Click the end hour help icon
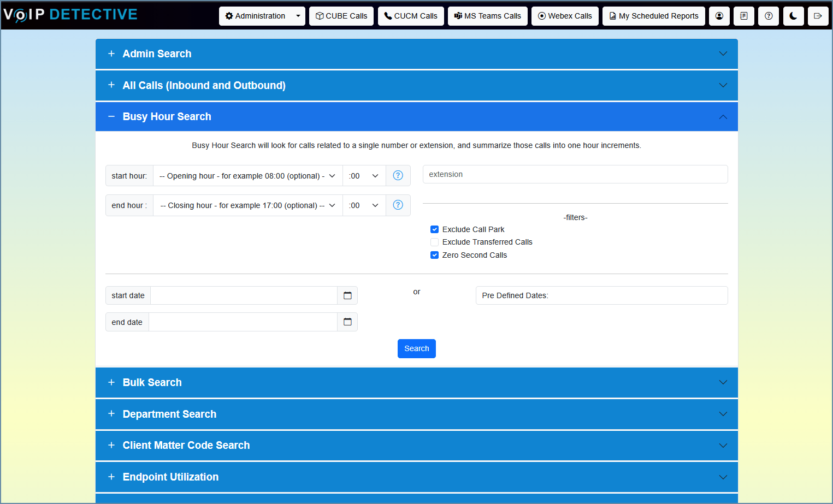 tap(398, 205)
